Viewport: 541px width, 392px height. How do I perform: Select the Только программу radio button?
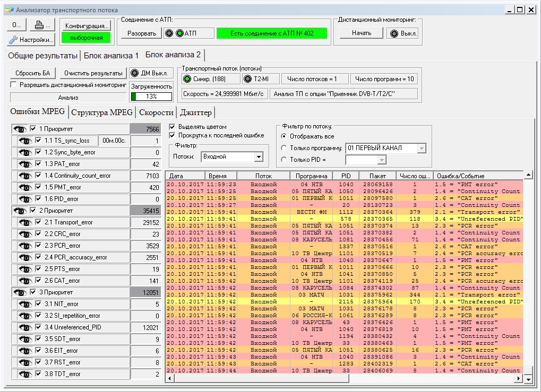click(284, 148)
